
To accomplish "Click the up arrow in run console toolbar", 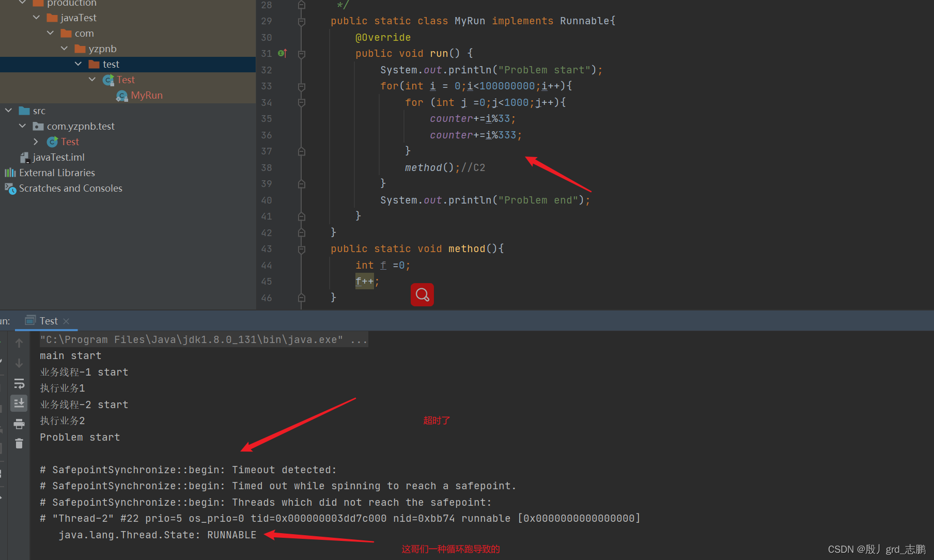I will 19,343.
